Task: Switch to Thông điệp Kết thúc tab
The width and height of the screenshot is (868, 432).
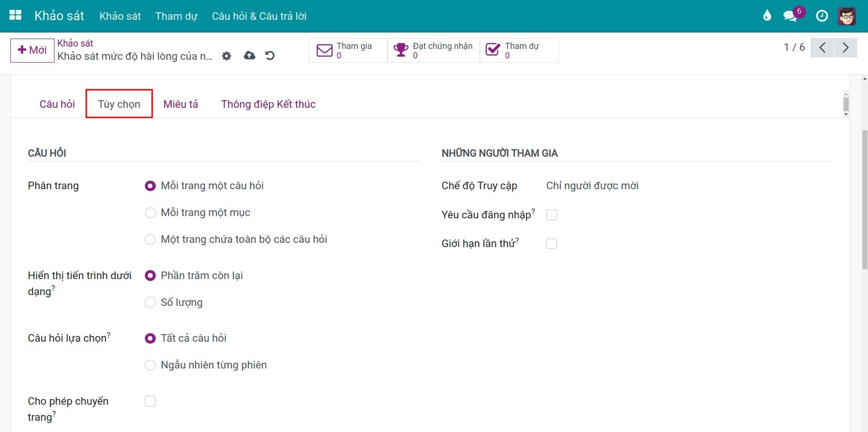Action: (x=268, y=104)
